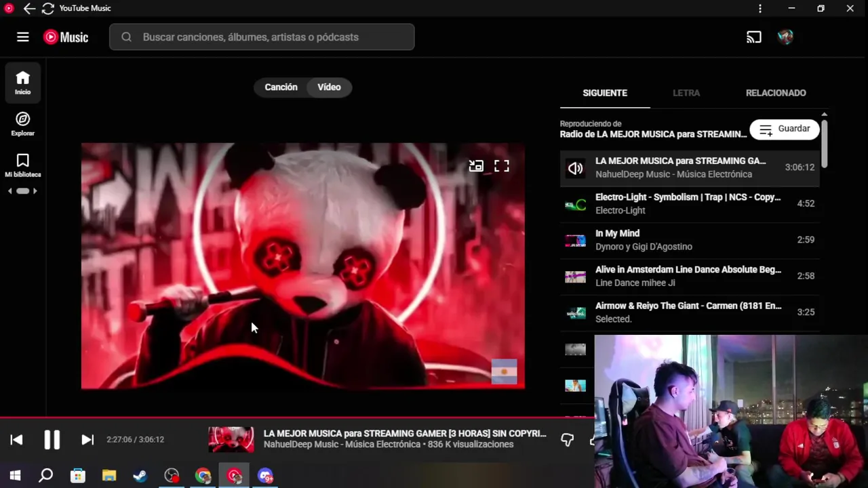Open the three-dot app menu in title bar

(x=760, y=9)
